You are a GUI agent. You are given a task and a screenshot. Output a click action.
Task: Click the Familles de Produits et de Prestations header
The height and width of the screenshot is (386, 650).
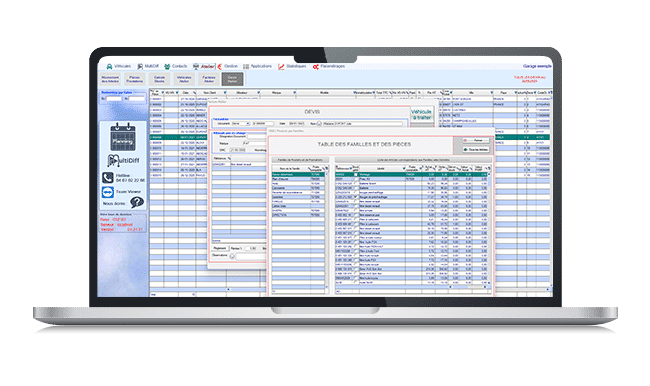[x=300, y=160]
